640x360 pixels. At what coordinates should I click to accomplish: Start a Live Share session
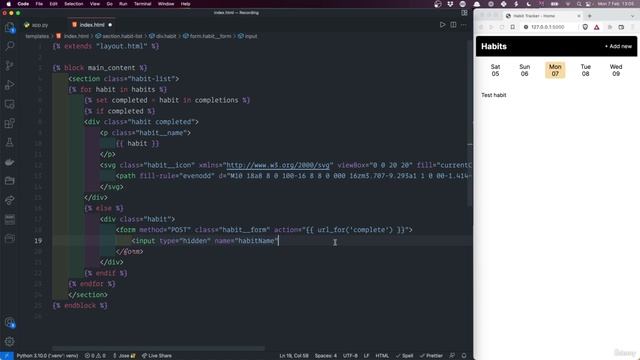click(x=157, y=356)
